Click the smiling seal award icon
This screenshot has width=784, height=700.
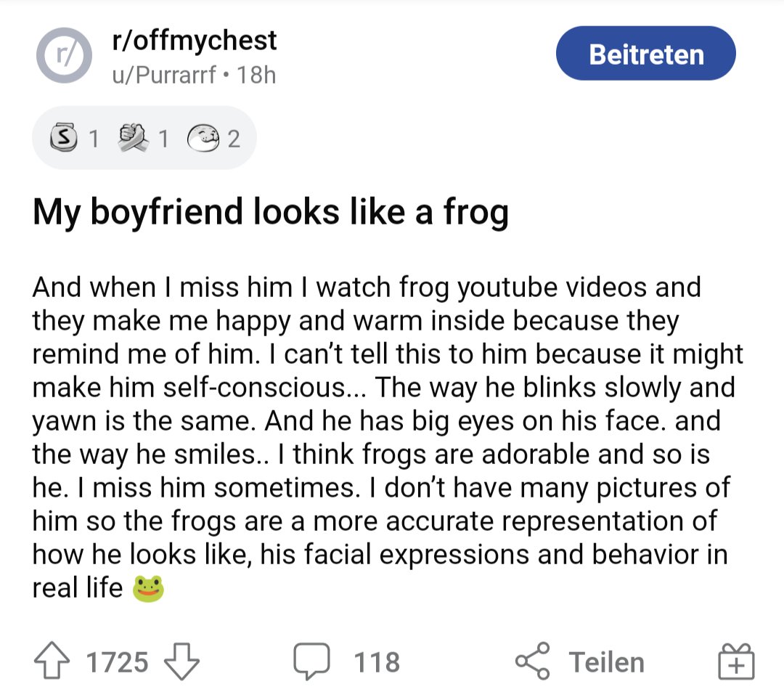click(203, 138)
